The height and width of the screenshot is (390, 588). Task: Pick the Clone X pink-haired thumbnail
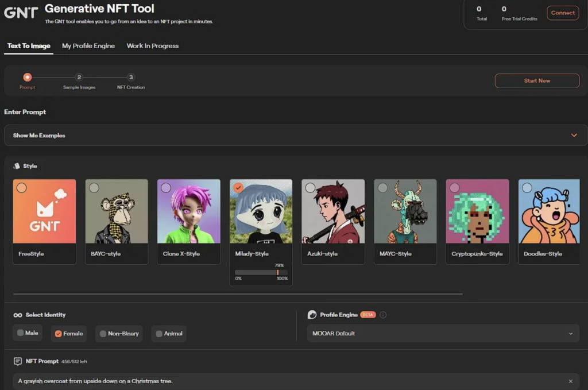coord(188,211)
